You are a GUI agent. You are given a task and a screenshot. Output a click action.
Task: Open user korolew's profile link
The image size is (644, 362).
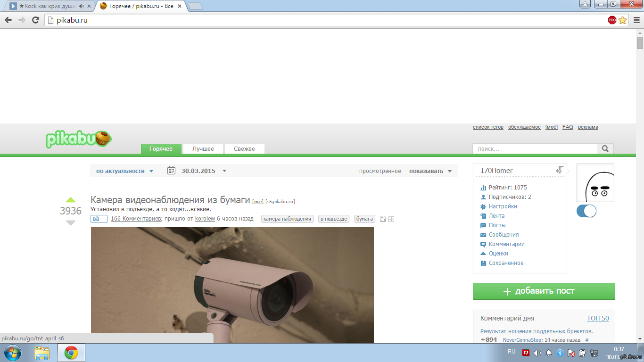205,219
